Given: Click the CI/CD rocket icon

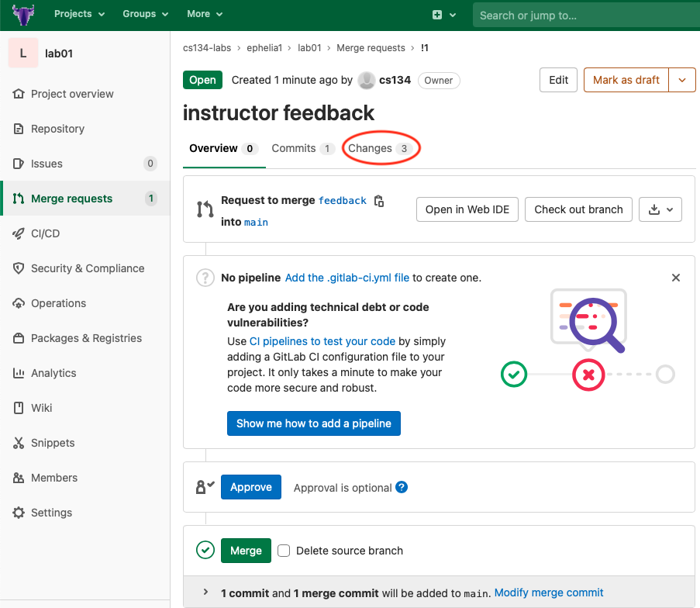Looking at the screenshot, I should pyautogui.click(x=19, y=233).
